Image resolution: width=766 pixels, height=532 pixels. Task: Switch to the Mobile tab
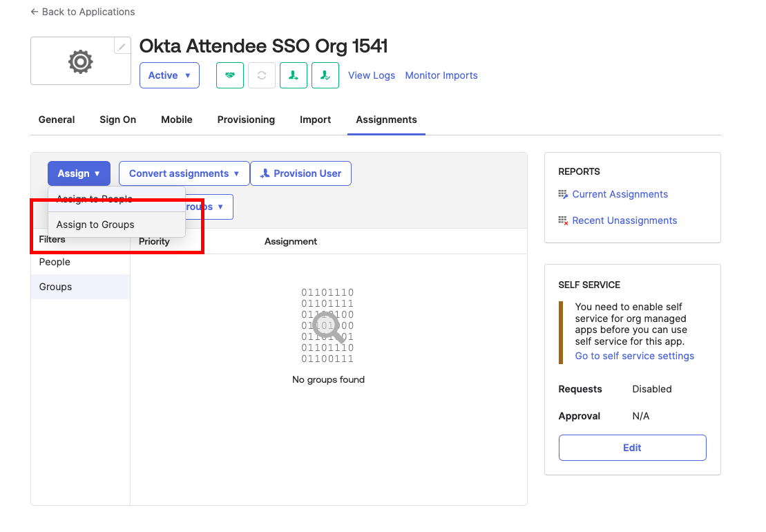click(177, 120)
